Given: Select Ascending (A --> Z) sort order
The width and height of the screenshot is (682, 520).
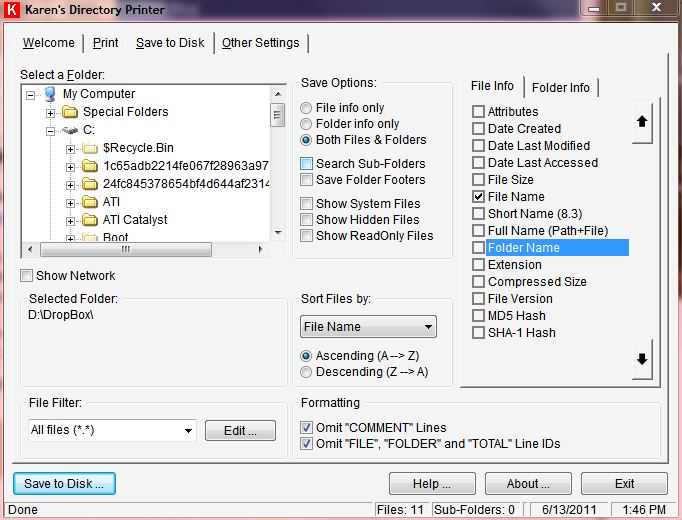Looking at the screenshot, I should coord(306,356).
